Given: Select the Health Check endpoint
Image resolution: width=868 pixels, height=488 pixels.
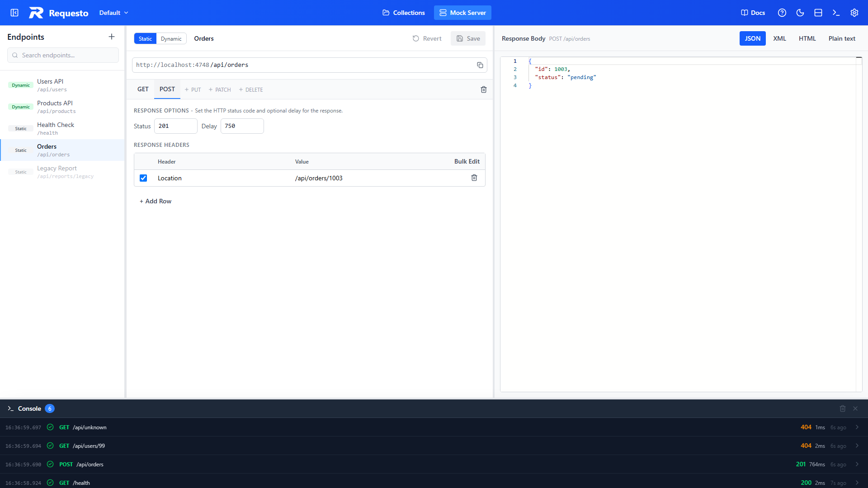Looking at the screenshot, I should tap(62, 128).
